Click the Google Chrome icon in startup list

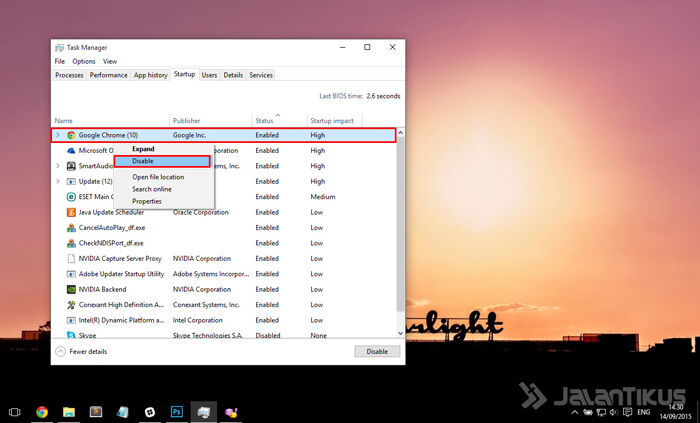coord(71,135)
